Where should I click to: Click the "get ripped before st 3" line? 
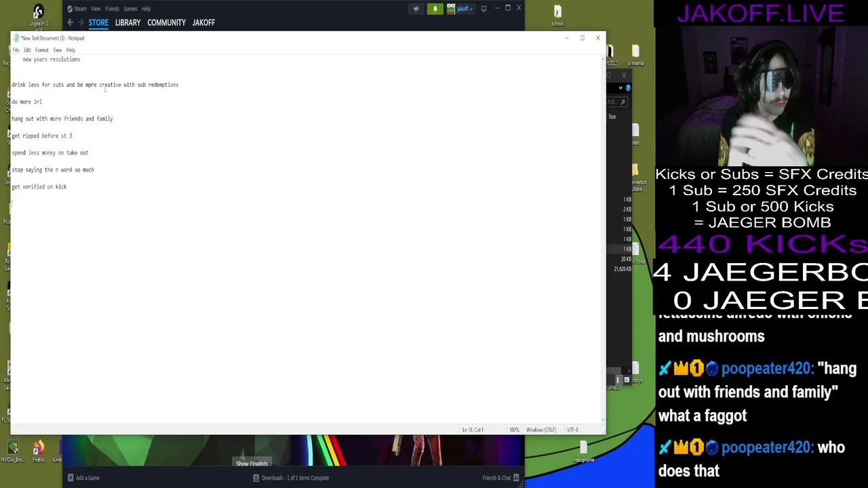[41, 136]
